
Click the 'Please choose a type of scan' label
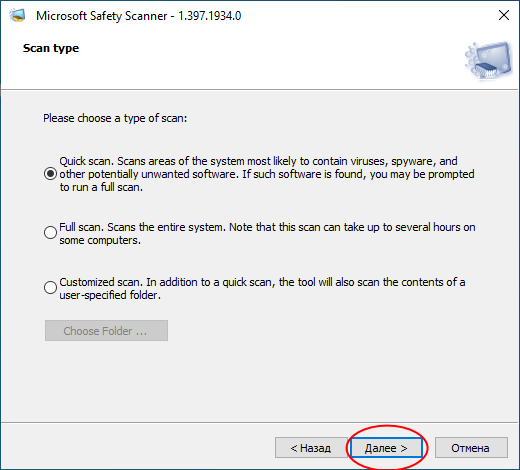(115, 118)
